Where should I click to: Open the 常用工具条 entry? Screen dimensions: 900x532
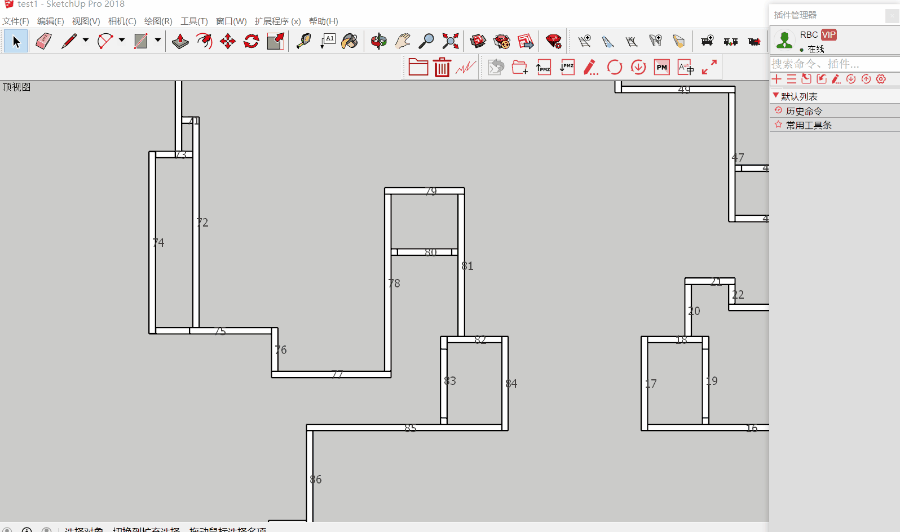pyautogui.click(x=808, y=125)
